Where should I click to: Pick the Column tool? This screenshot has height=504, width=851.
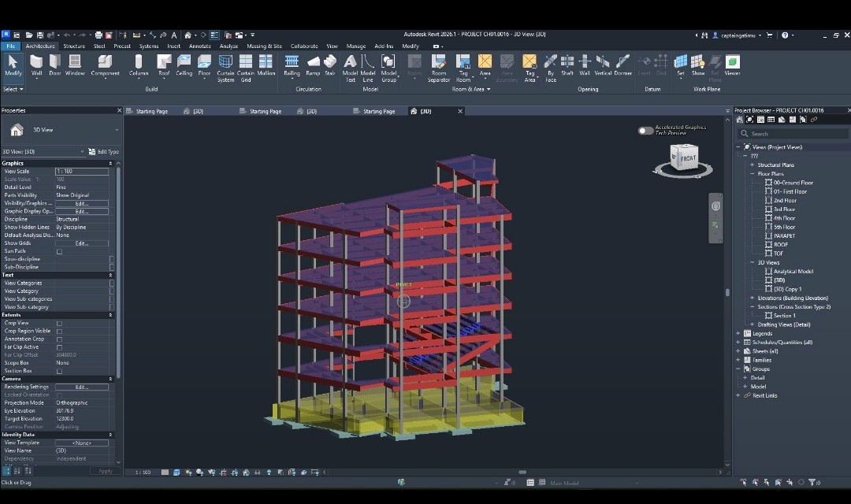tap(139, 65)
